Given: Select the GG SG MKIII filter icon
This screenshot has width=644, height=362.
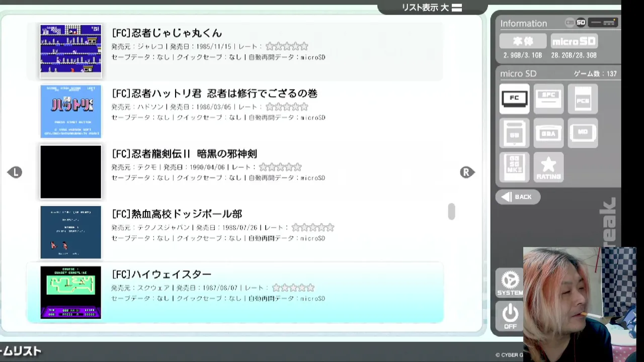Looking at the screenshot, I should tap(514, 167).
